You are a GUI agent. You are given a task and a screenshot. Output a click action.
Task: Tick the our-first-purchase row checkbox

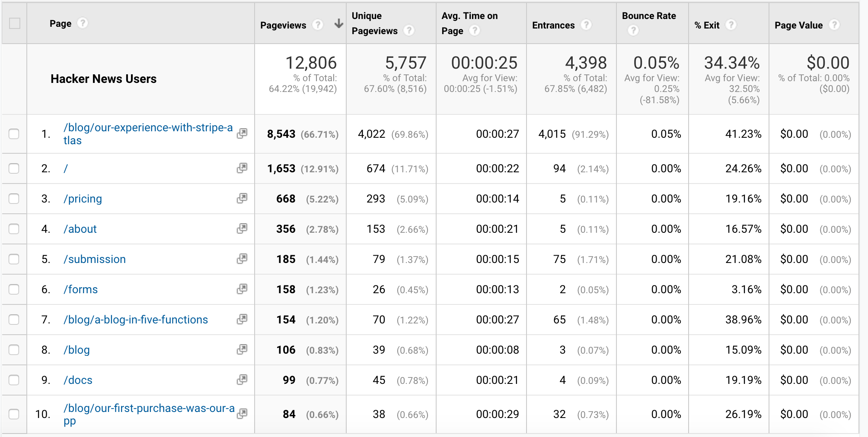tap(14, 414)
